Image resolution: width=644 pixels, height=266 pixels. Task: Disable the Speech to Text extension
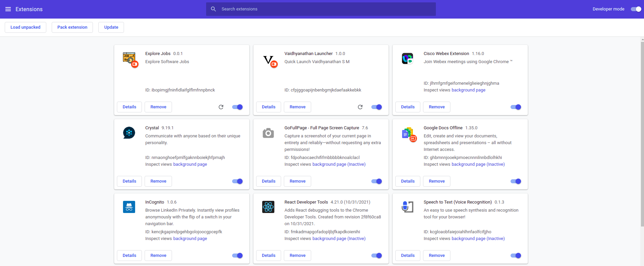tap(516, 256)
